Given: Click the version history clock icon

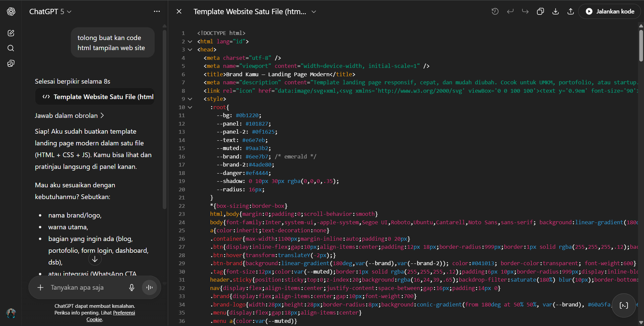Looking at the screenshot, I should pyautogui.click(x=495, y=12).
